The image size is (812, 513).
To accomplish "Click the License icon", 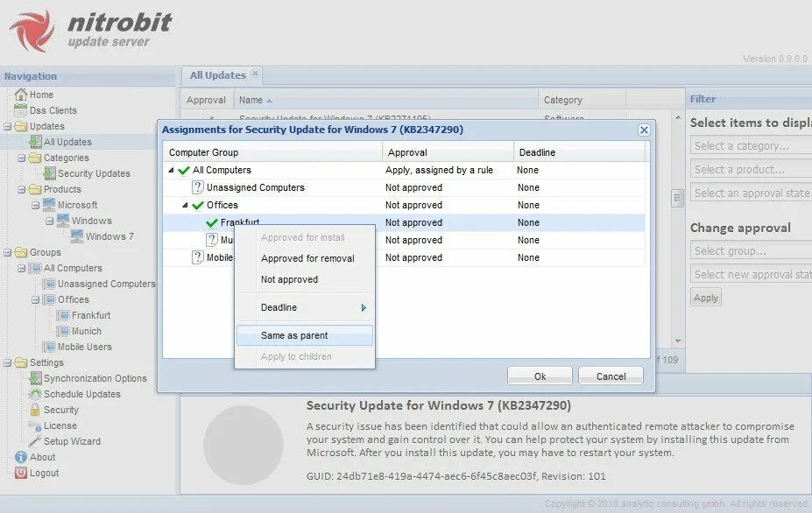I will click(35, 426).
